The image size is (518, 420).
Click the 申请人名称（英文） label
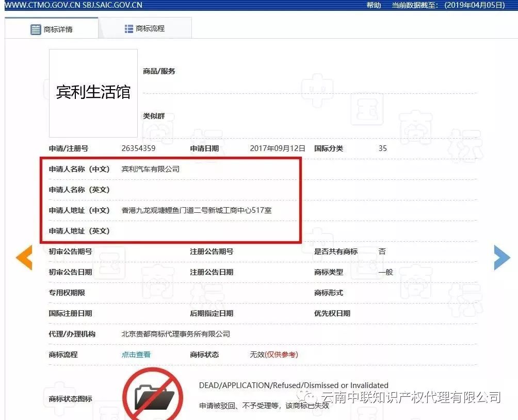pos(79,190)
